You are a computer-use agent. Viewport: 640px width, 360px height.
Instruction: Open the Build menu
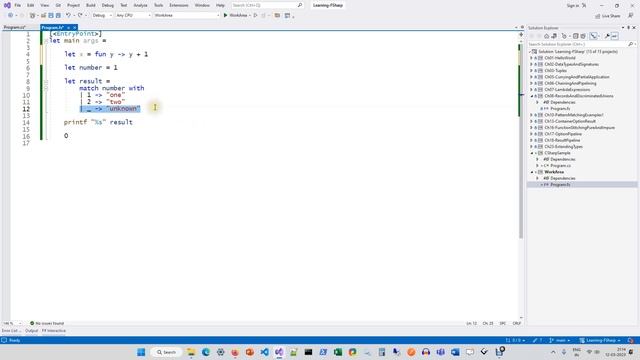tap(91, 5)
